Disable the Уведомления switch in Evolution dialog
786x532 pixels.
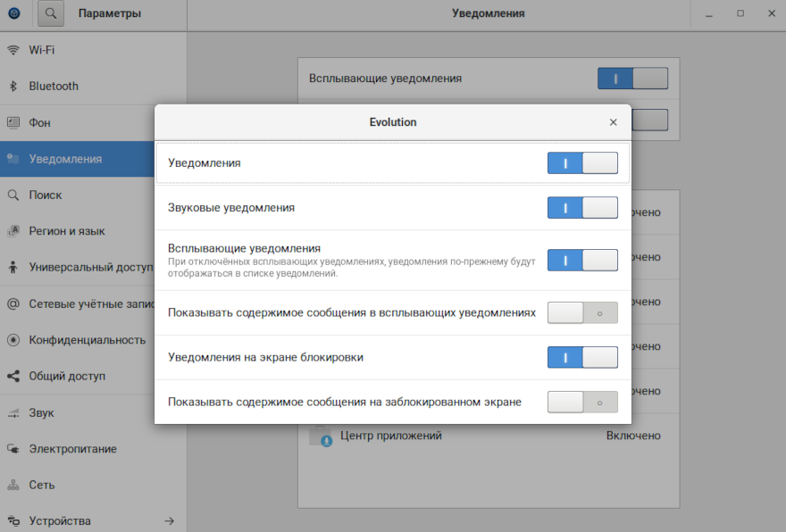(x=582, y=163)
